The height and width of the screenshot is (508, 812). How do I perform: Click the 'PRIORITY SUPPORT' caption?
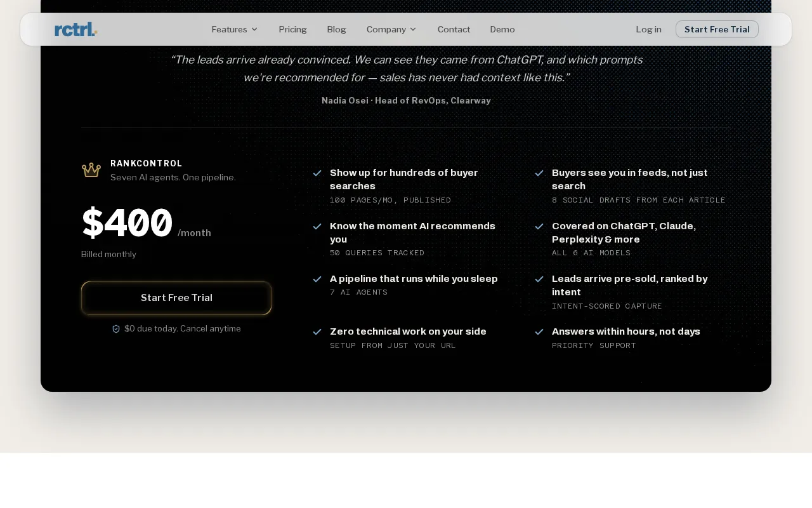pyautogui.click(x=594, y=345)
